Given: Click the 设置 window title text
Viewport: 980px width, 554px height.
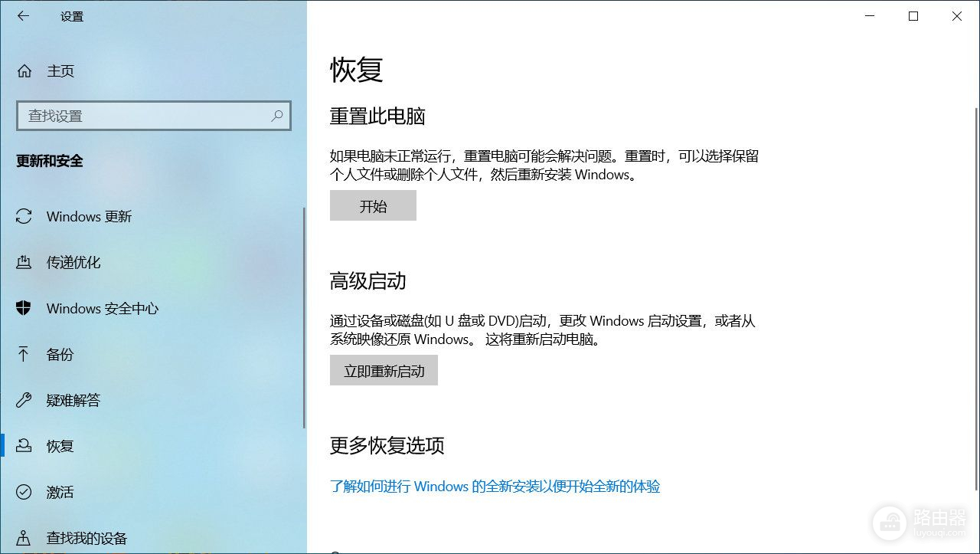Looking at the screenshot, I should point(72,16).
